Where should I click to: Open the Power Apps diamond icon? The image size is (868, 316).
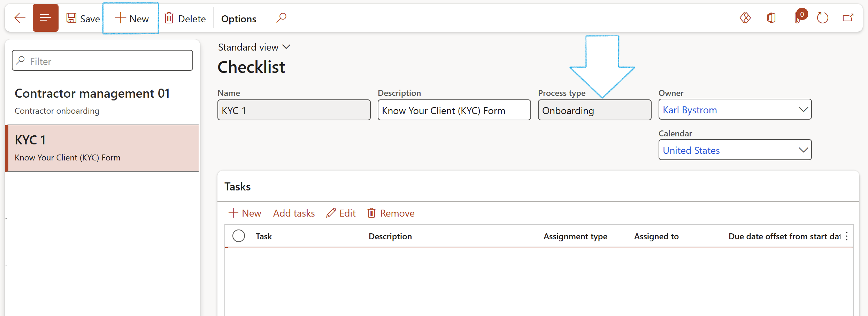(745, 18)
